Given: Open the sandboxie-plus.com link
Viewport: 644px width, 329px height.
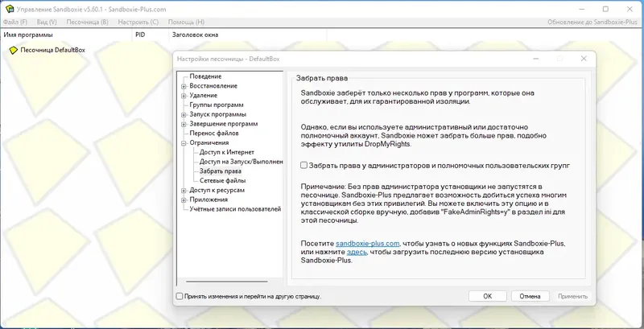Looking at the screenshot, I should [x=368, y=243].
